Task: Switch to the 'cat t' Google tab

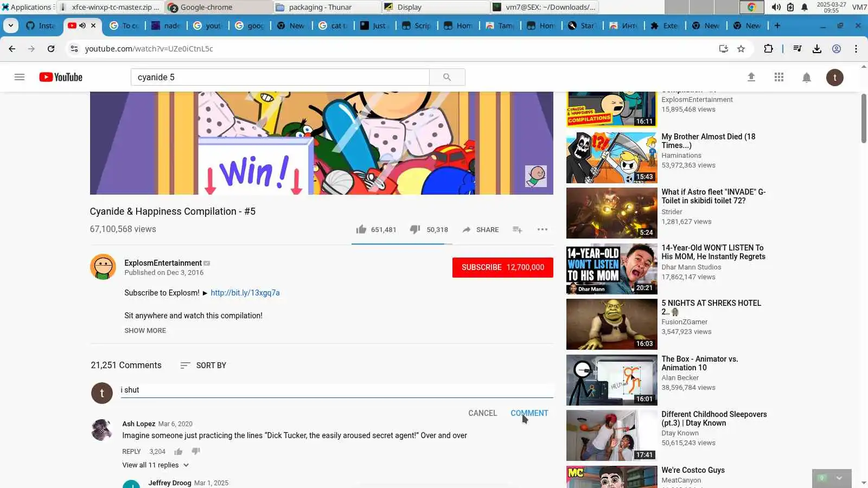Action: (334, 25)
